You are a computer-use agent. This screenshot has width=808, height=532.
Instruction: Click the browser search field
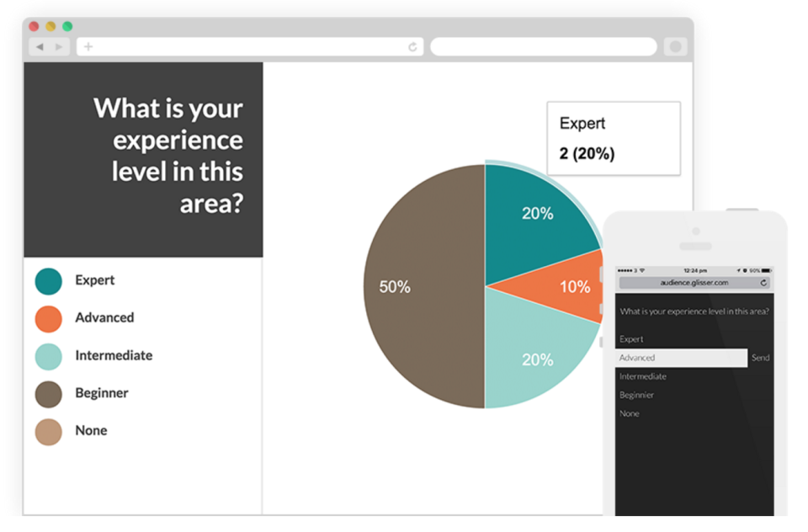544,47
